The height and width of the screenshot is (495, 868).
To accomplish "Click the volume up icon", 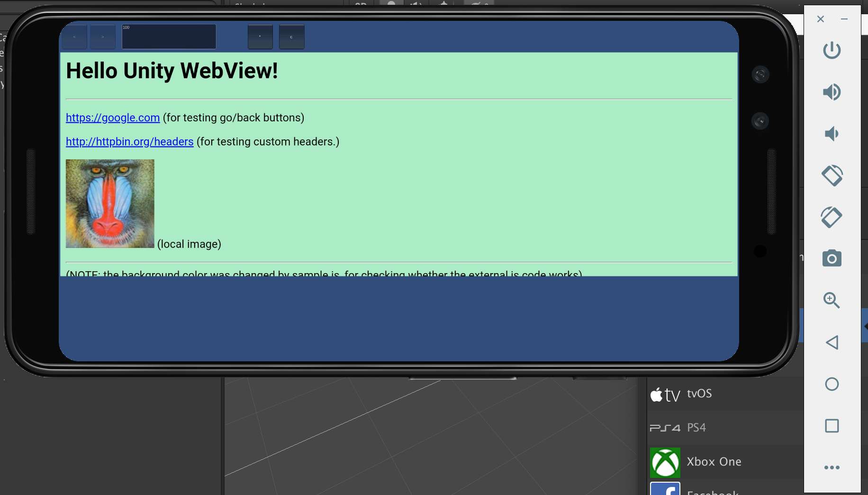I will click(832, 92).
